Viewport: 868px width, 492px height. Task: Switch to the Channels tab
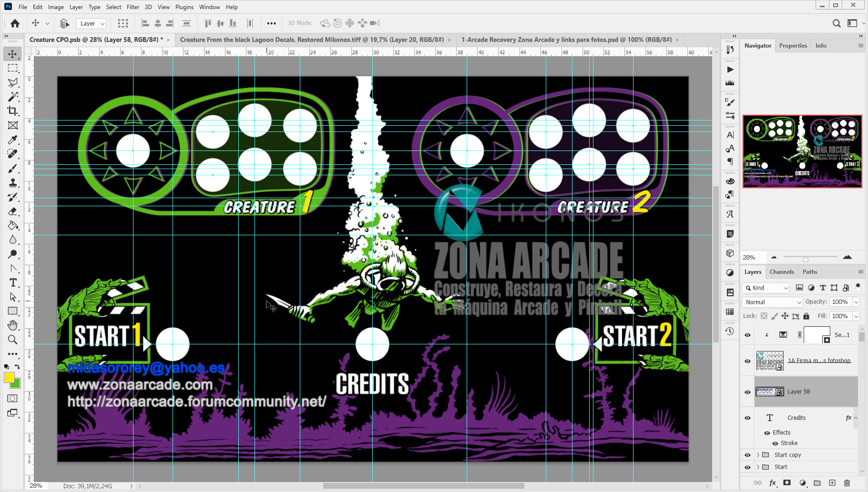coord(782,271)
